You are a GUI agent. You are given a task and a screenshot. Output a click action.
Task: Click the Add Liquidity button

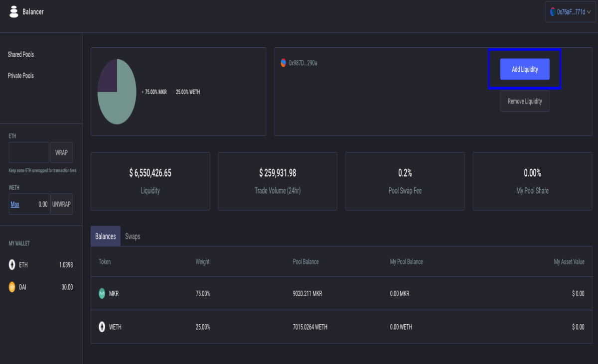pyautogui.click(x=525, y=69)
